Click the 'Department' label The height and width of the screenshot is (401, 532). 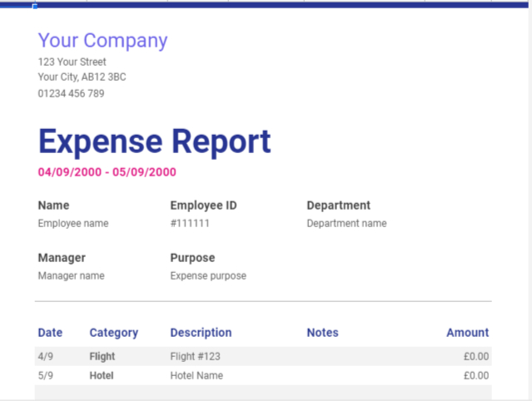[x=339, y=205]
